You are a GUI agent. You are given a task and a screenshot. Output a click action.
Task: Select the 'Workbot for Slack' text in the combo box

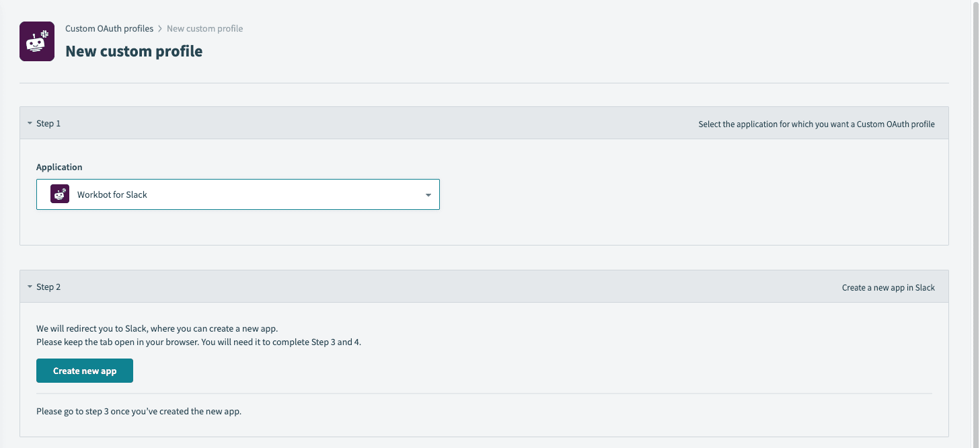click(x=112, y=194)
